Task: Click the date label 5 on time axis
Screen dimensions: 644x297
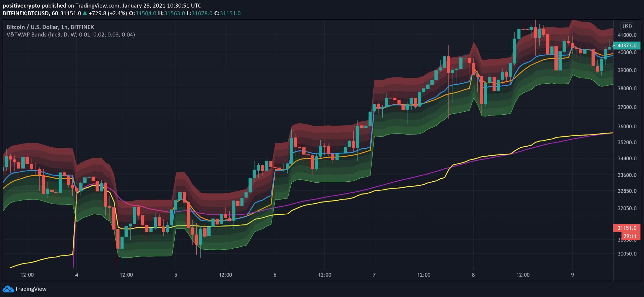Action: tap(176, 275)
